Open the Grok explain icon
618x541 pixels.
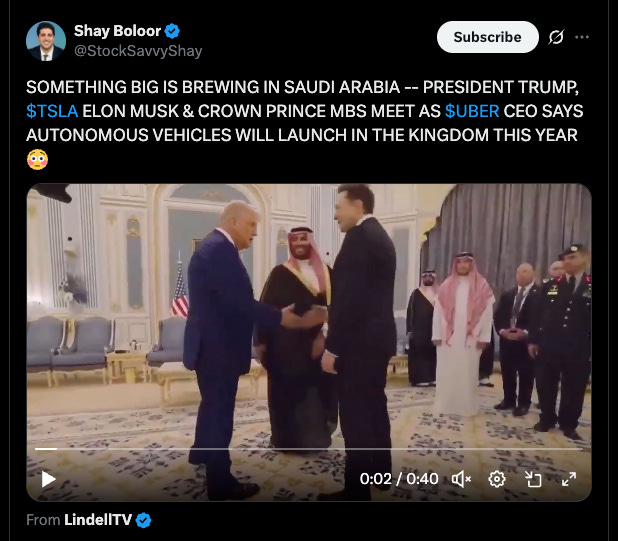[556, 37]
